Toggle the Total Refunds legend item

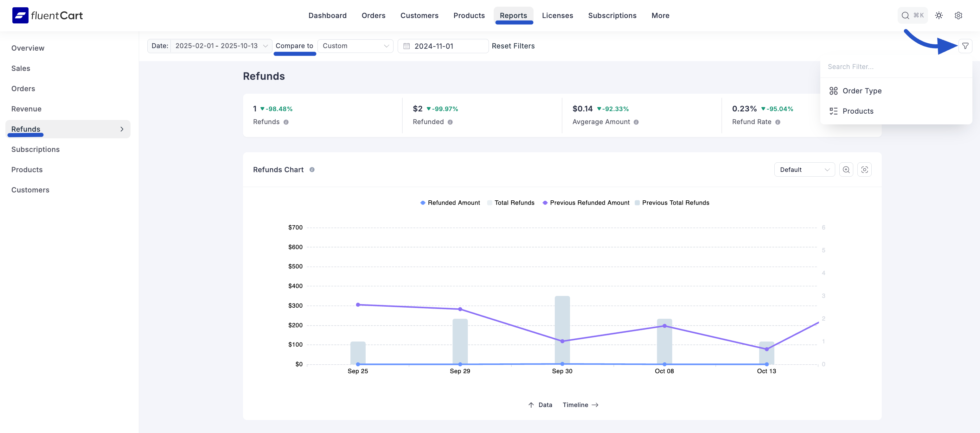(511, 203)
